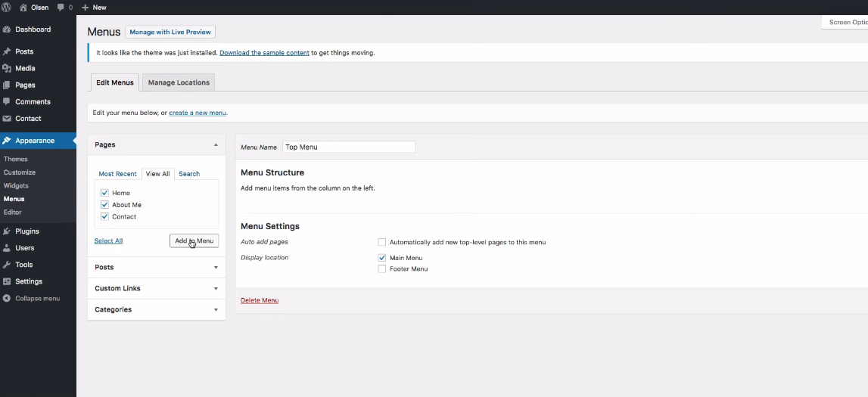
Task: Open the comments bubble icon in admin bar
Action: [x=61, y=8]
